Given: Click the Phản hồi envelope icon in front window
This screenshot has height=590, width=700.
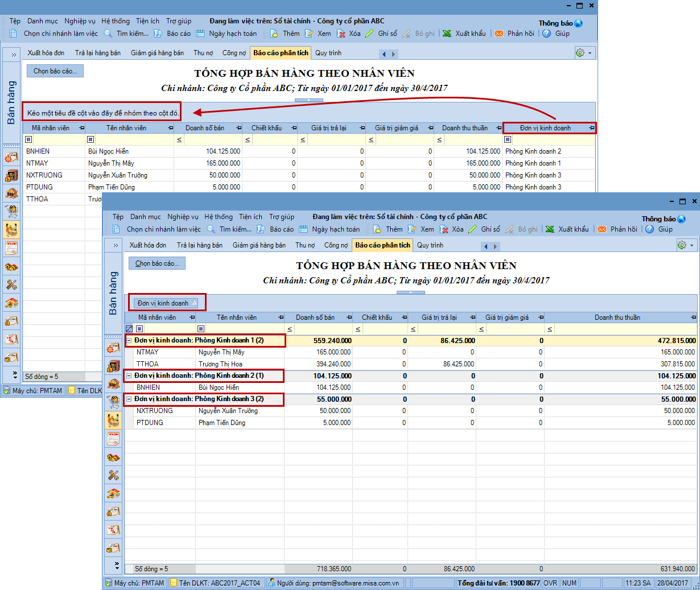Looking at the screenshot, I should (602, 229).
